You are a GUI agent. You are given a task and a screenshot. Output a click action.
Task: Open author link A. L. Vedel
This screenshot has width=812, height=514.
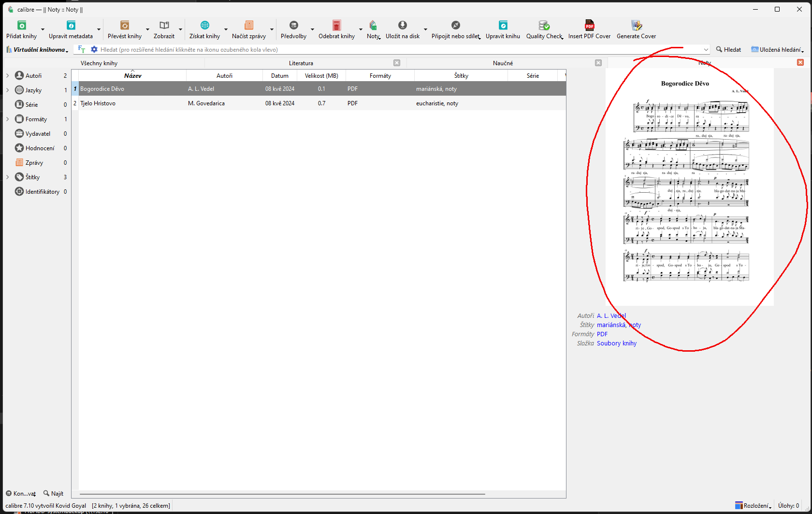click(611, 315)
